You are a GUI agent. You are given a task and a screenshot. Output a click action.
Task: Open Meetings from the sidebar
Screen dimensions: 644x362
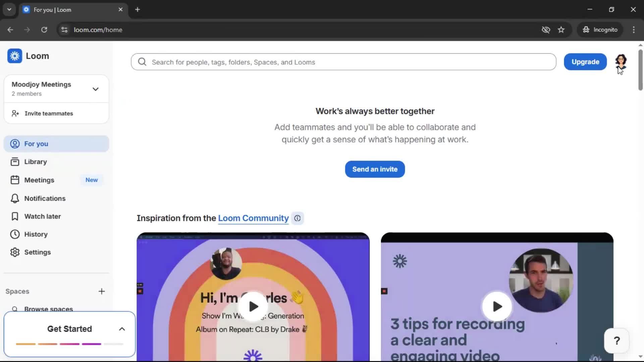[40, 180]
